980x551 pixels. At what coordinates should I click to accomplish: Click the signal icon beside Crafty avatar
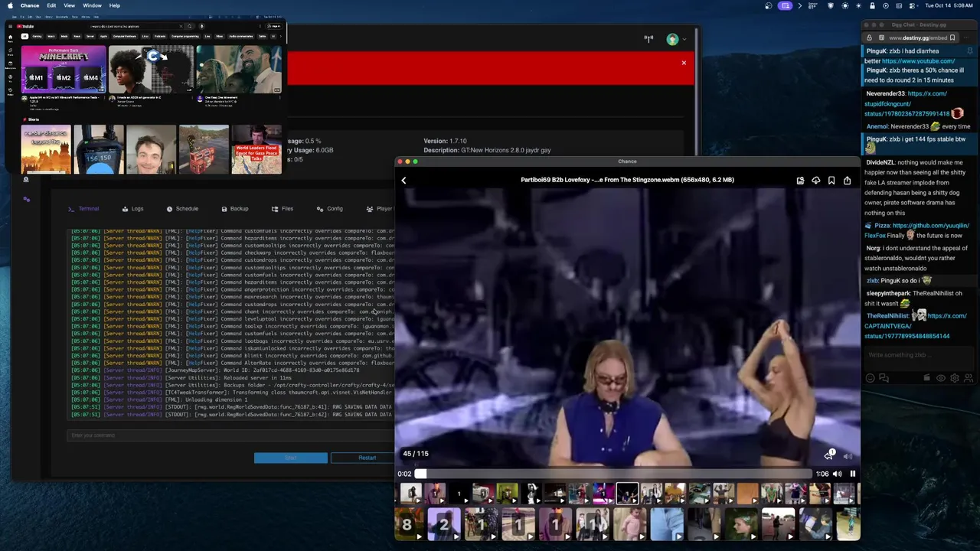click(648, 39)
